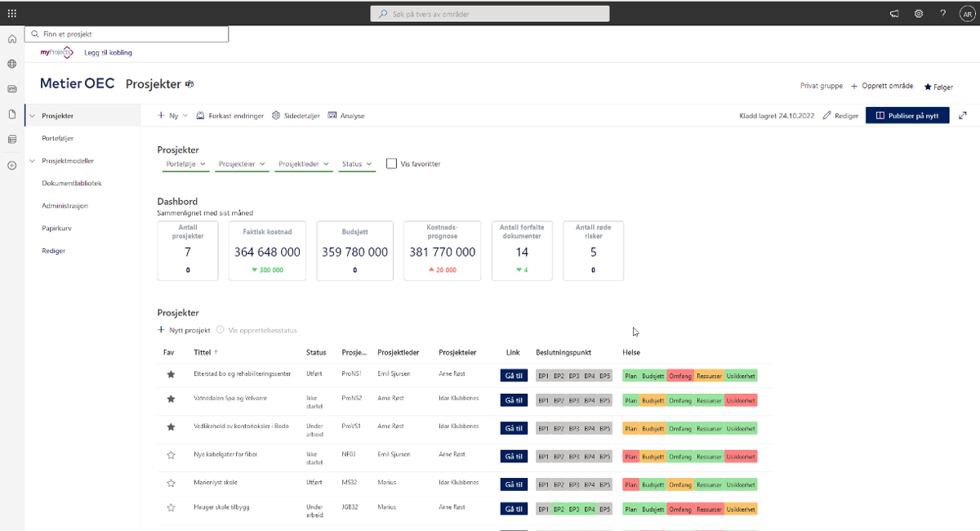Screen dimensions: 980x531
Task: Check the Vis favoritter checkbox
Action: click(391, 163)
